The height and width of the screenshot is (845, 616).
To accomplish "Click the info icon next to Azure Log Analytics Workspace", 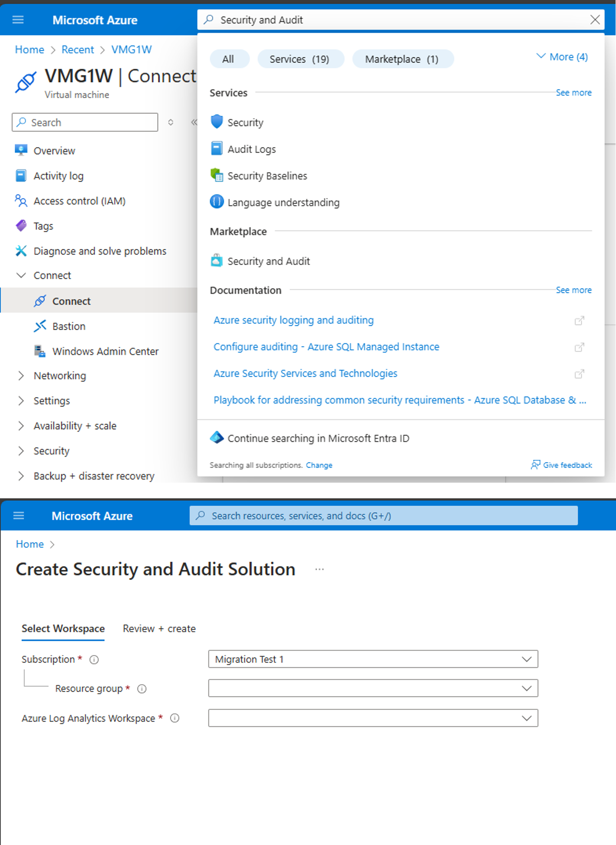I will click(x=175, y=718).
